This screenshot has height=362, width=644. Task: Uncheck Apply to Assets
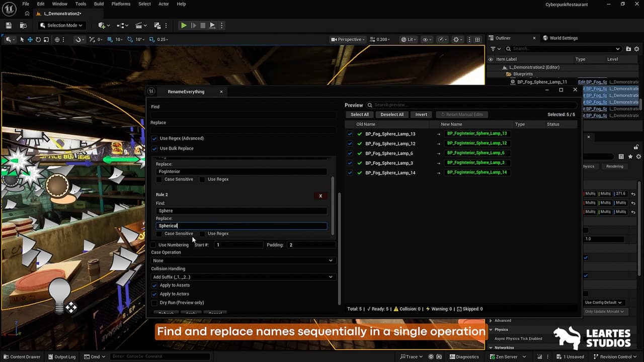(x=155, y=285)
